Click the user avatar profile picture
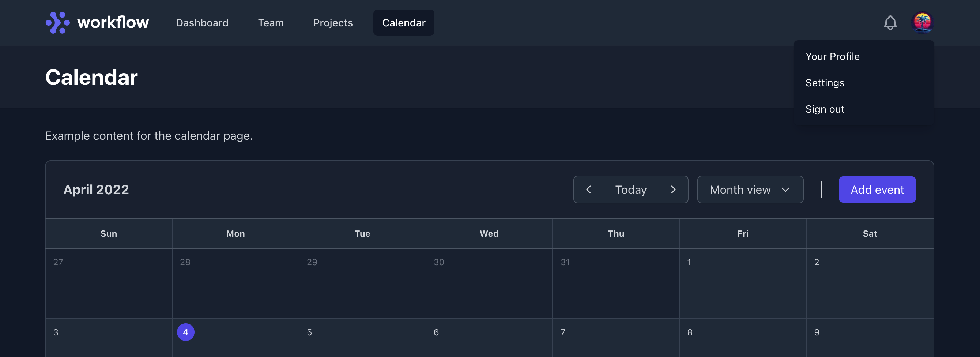Image resolution: width=980 pixels, height=357 pixels. click(922, 23)
